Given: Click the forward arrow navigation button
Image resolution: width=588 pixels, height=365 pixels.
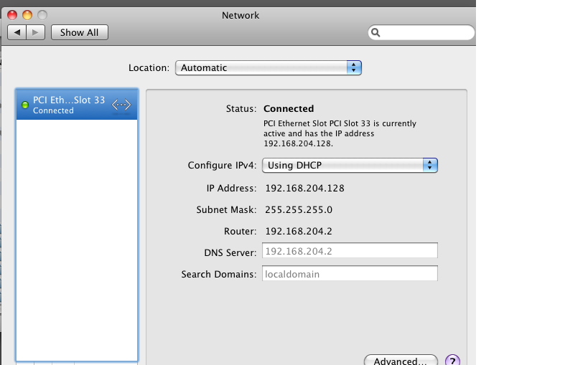Looking at the screenshot, I should [x=36, y=32].
